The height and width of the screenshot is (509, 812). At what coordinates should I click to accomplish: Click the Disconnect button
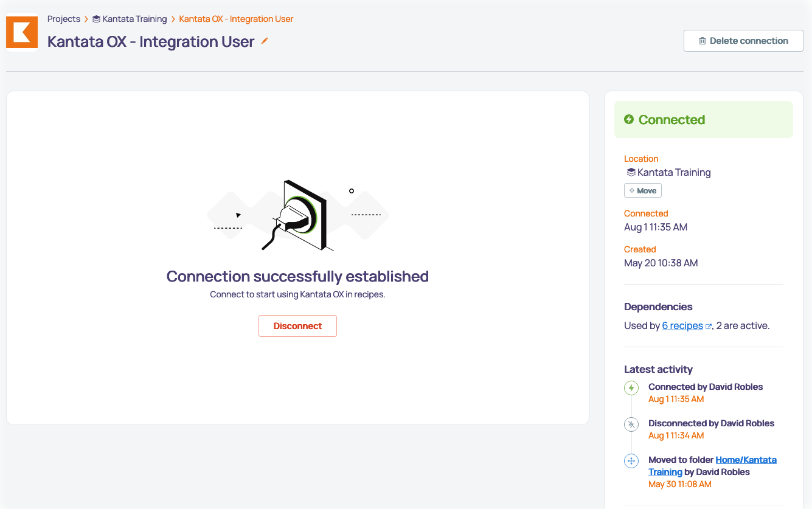pyautogui.click(x=297, y=326)
